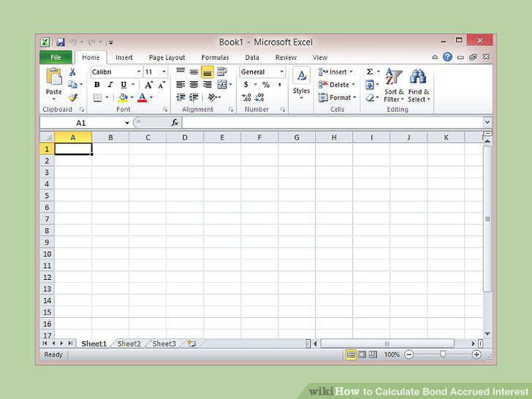This screenshot has width=532, height=399.
Task: Click the AutoSum sigma icon
Action: [x=370, y=72]
